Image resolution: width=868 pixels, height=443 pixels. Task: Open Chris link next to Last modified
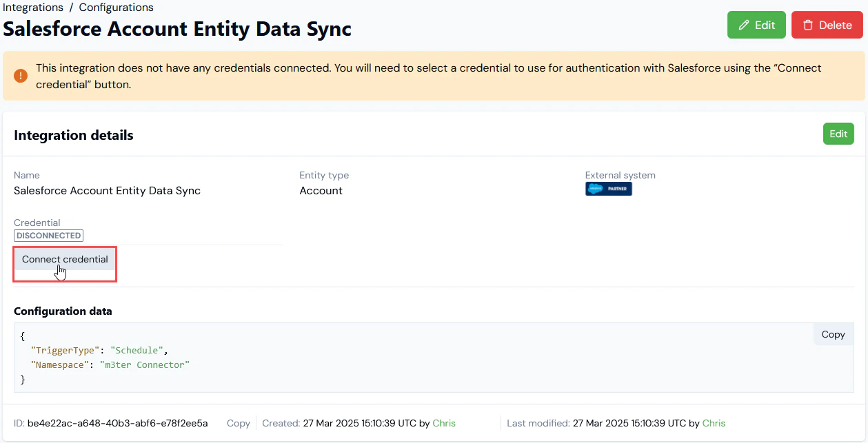tap(714, 423)
